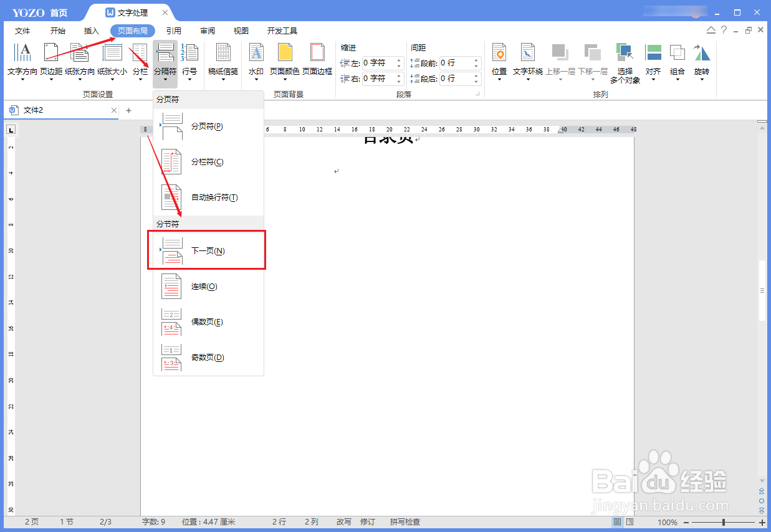The width and height of the screenshot is (771, 532).
Task: Open the 旋转 rotate tool
Action: coord(702,62)
